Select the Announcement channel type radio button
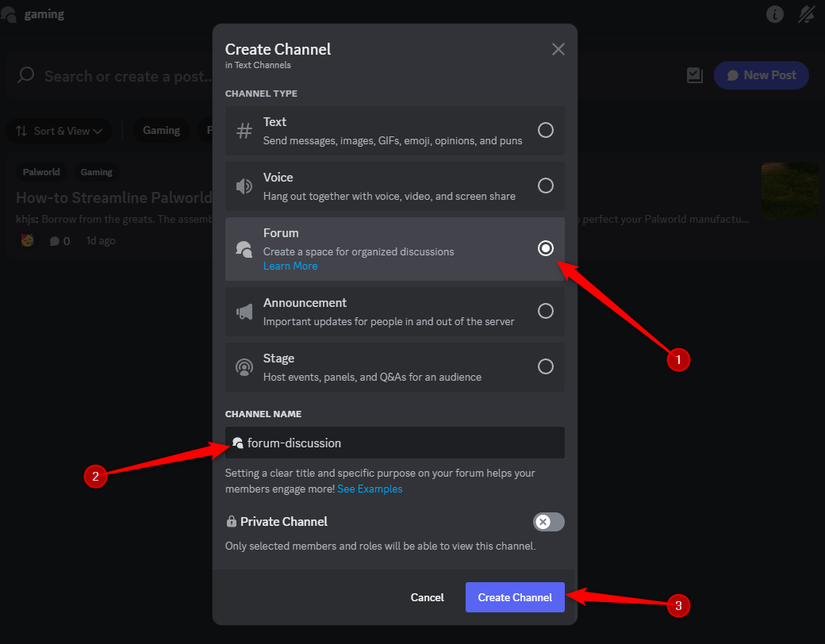 pyautogui.click(x=545, y=311)
